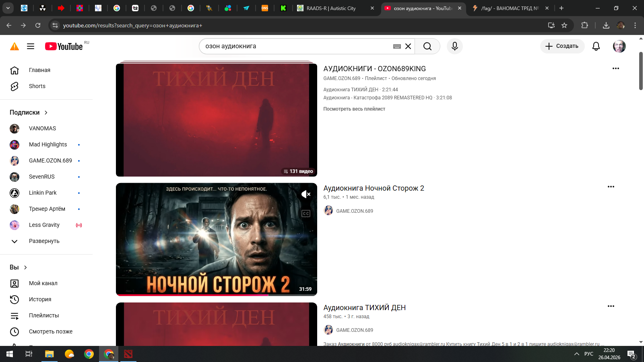Open the pinned DNS tab
Image resolution: width=644 pixels, height=362 pixels.
pos(265,8)
